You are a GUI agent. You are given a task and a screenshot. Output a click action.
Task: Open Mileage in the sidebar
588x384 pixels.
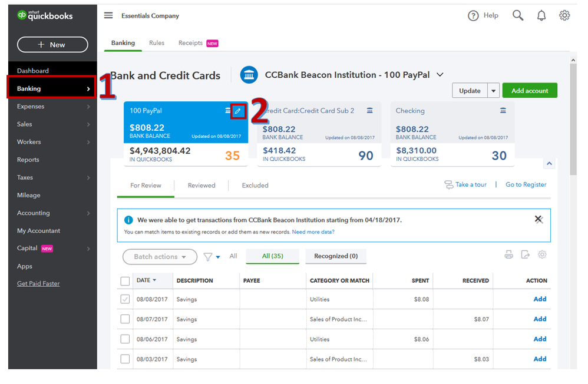pos(28,195)
